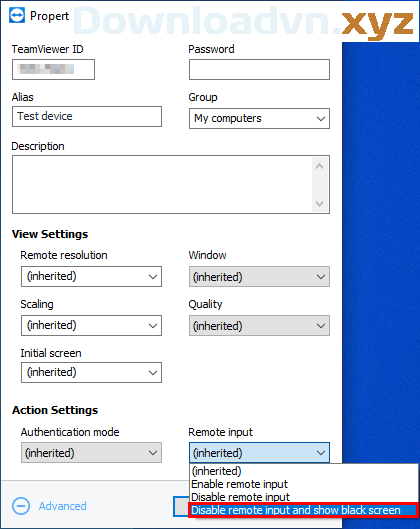Open the Quality dropdown
420x529 pixels.
259,326
